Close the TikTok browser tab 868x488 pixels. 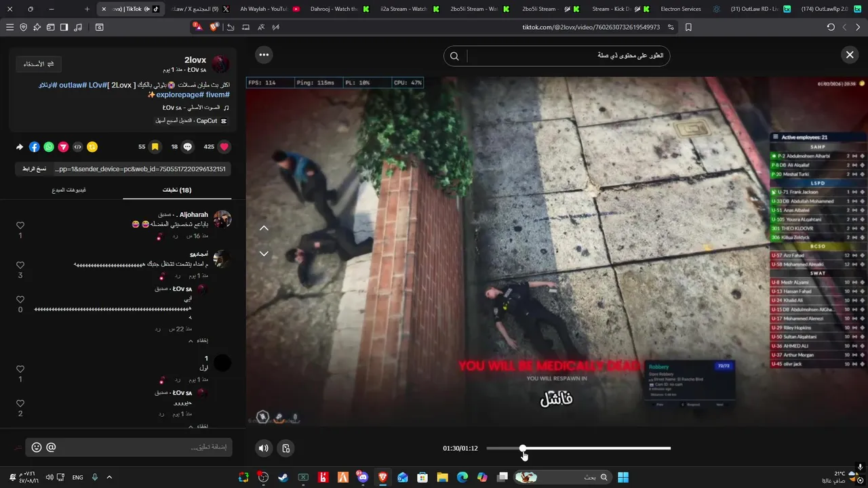(104, 9)
